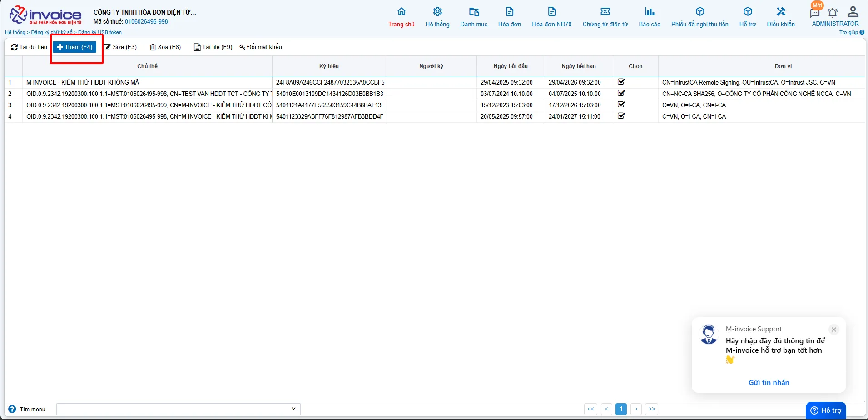
Task: Click Gửi tin nhắn to send message
Action: tap(769, 382)
